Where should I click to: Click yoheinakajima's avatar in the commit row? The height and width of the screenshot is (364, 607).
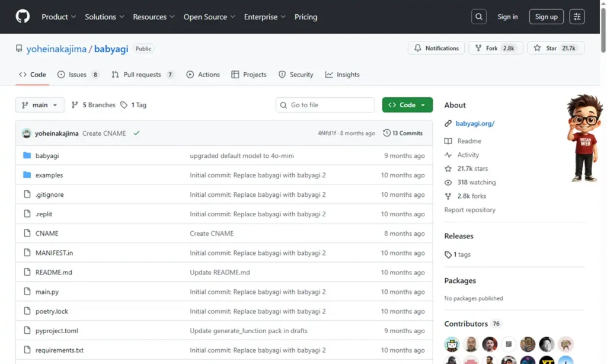[x=26, y=133]
